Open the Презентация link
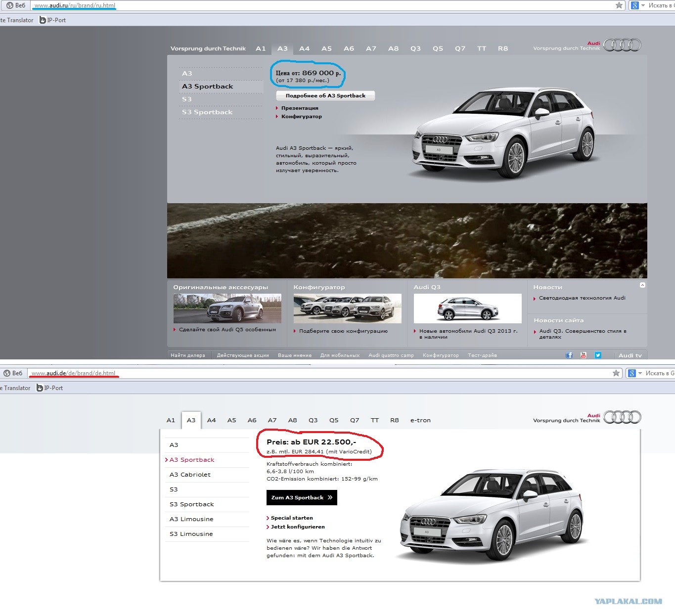The height and width of the screenshot is (616, 675). tap(300, 108)
